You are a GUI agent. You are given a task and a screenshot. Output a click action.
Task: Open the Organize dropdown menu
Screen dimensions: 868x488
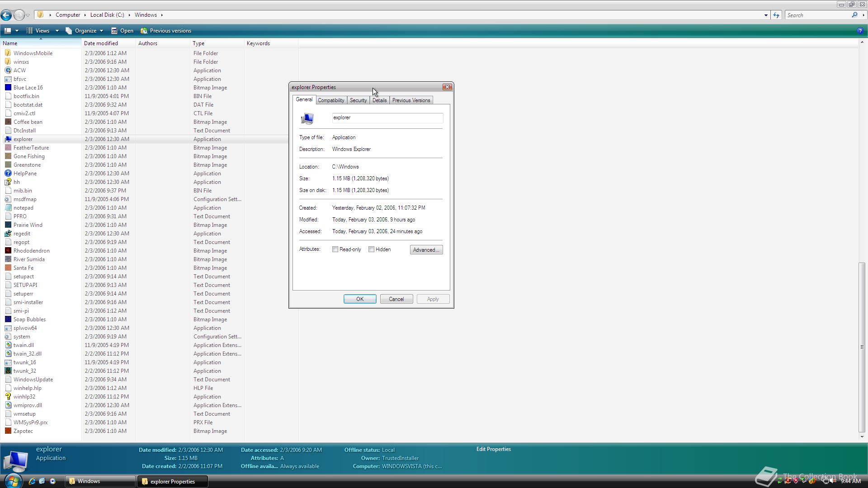pos(85,31)
